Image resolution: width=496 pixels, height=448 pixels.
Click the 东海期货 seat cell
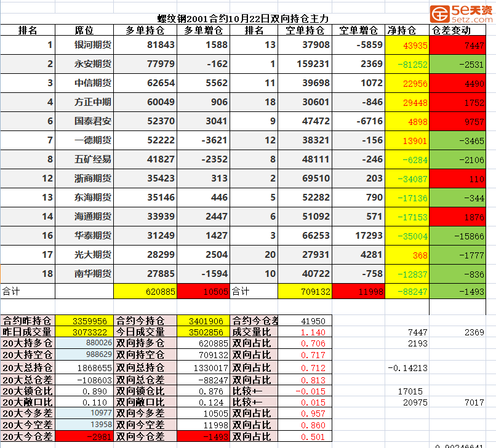pyautogui.click(x=84, y=198)
